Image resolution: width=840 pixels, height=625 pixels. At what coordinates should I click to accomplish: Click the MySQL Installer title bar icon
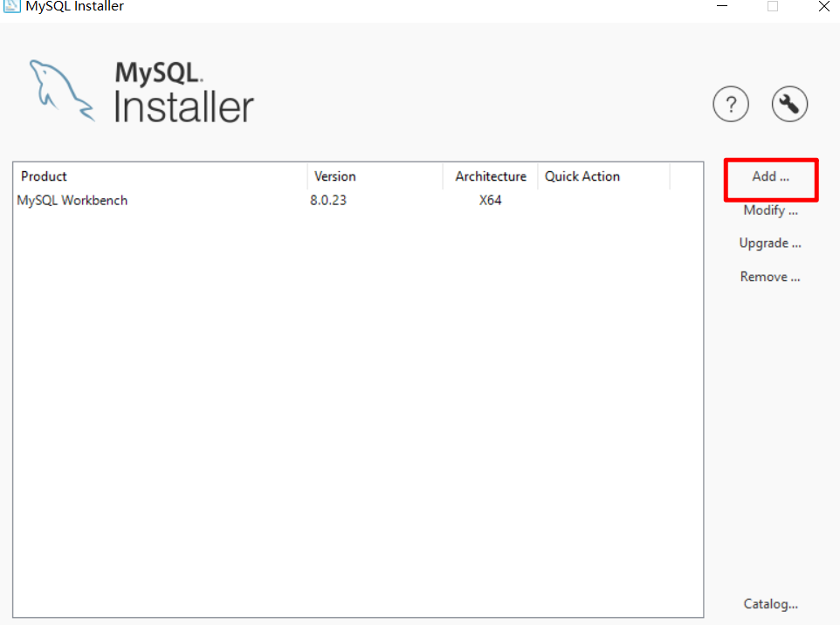point(11,6)
